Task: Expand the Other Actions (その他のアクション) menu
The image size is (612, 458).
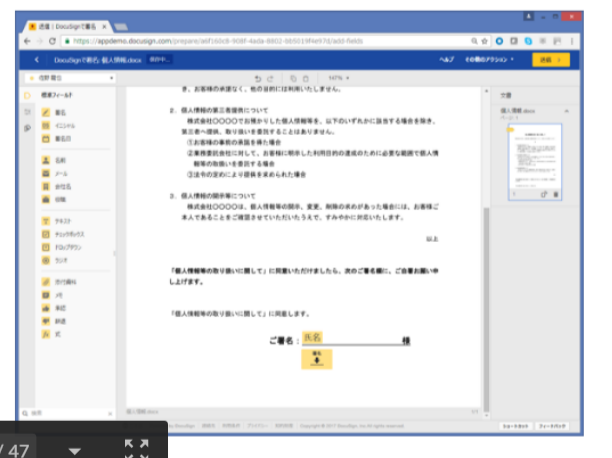Action: [x=489, y=60]
